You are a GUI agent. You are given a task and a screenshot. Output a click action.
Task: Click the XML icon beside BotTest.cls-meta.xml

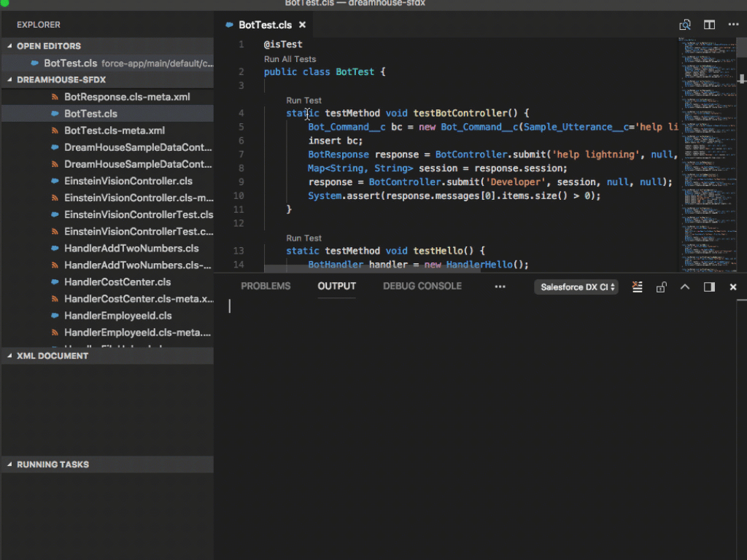click(55, 131)
